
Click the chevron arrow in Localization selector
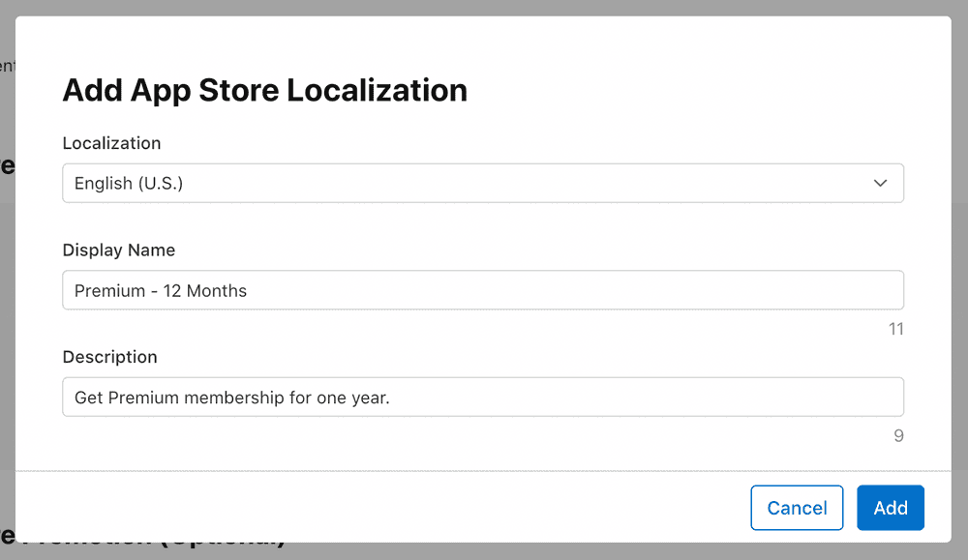[x=880, y=183]
